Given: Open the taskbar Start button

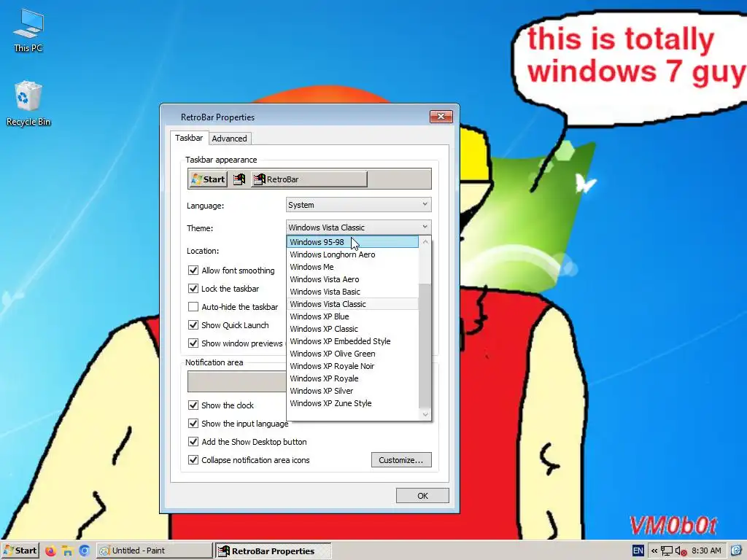Looking at the screenshot, I should [20, 551].
